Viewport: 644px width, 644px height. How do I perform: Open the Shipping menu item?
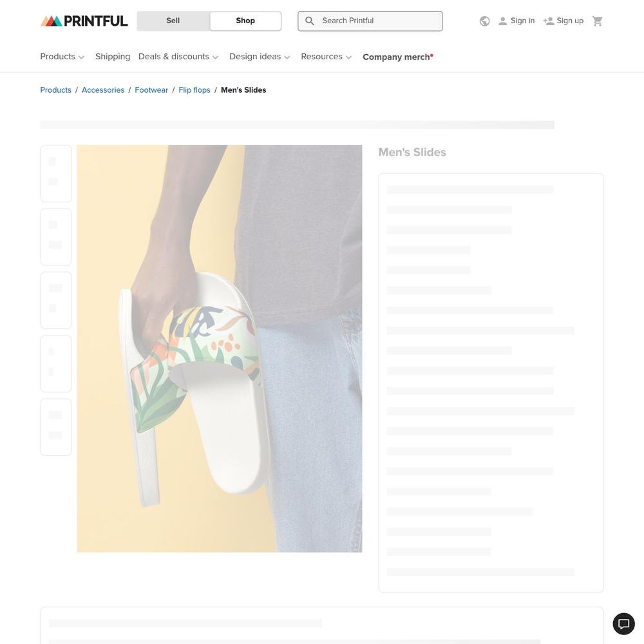(113, 57)
